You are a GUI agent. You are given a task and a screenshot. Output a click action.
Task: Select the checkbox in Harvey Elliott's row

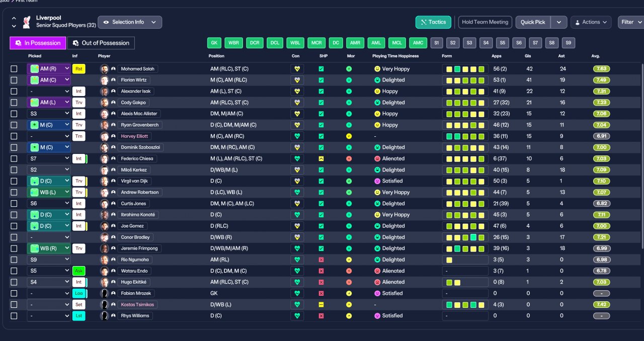[x=14, y=136]
